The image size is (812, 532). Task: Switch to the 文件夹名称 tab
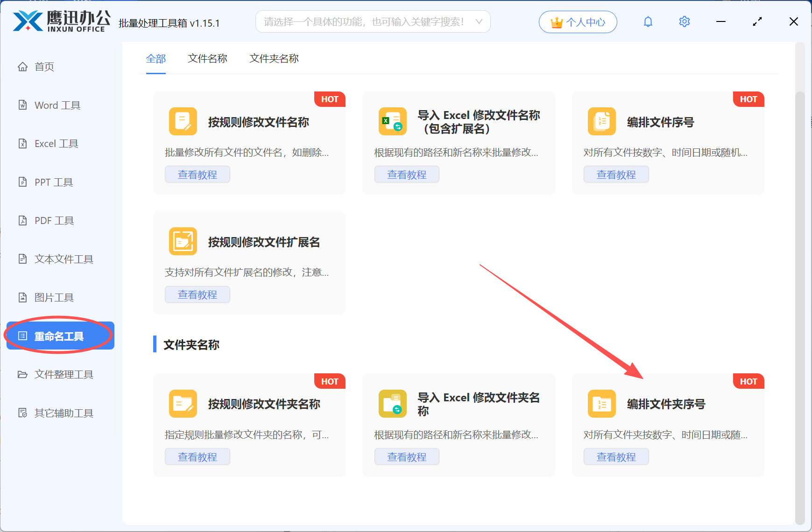coord(273,58)
